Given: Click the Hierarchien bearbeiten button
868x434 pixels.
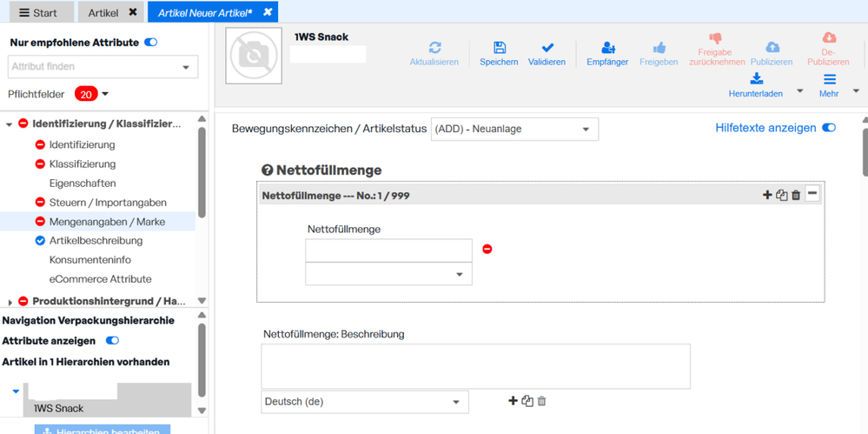Looking at the screenshot, I should click(103, 430).
